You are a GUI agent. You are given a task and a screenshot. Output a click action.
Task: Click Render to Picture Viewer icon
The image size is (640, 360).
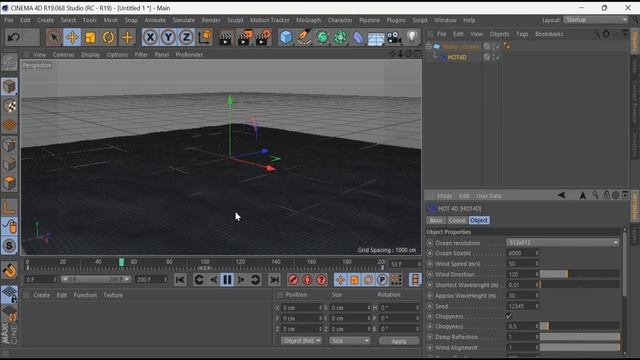pyautogui.click(x=244, y=38)
